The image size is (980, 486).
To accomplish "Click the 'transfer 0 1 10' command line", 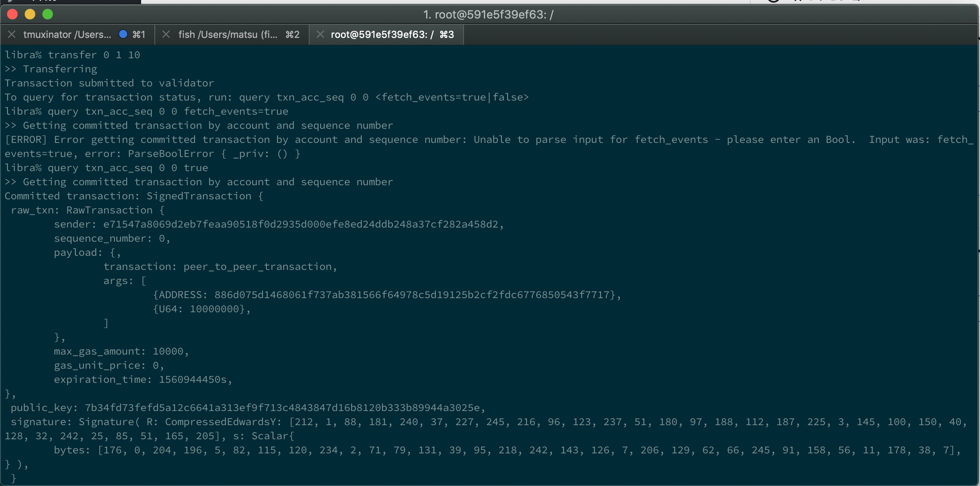I will coord(72,55).
